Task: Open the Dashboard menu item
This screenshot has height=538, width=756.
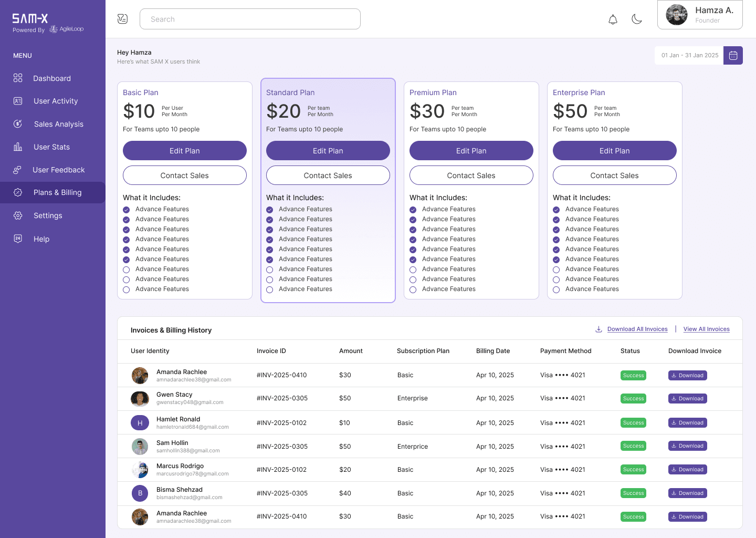Action: (x=52, y=78)
